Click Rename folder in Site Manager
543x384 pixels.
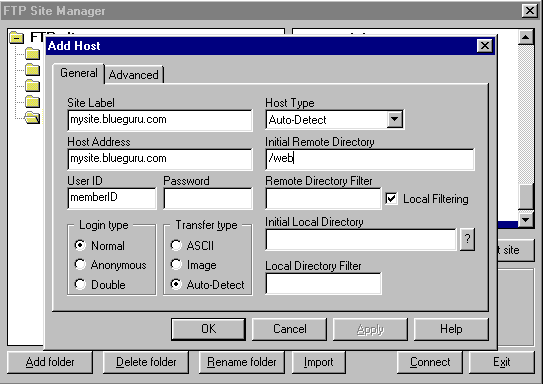pos(242,362)
